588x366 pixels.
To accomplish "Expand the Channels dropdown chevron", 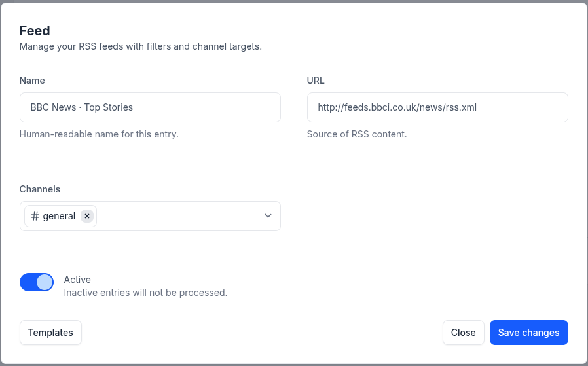I will (268, 216).
